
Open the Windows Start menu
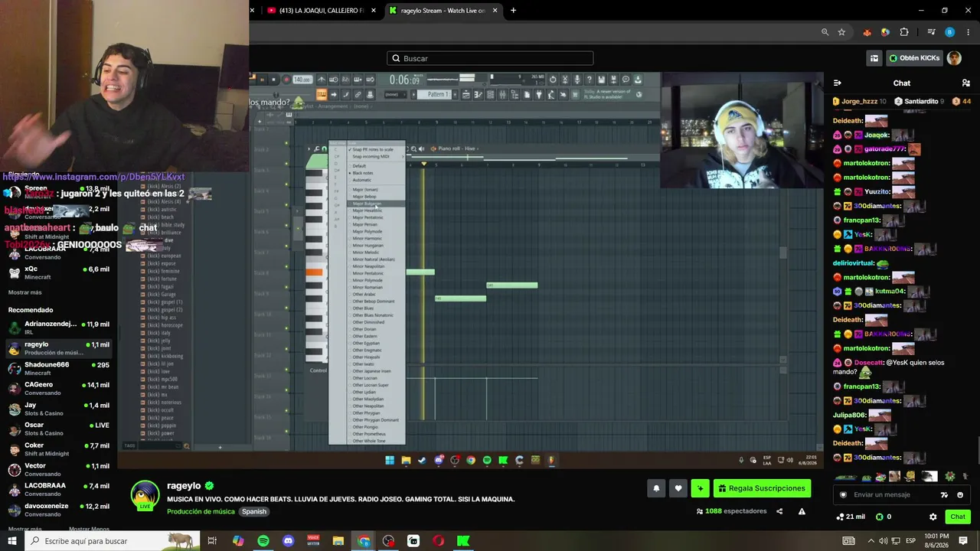[x=12, y=541]
